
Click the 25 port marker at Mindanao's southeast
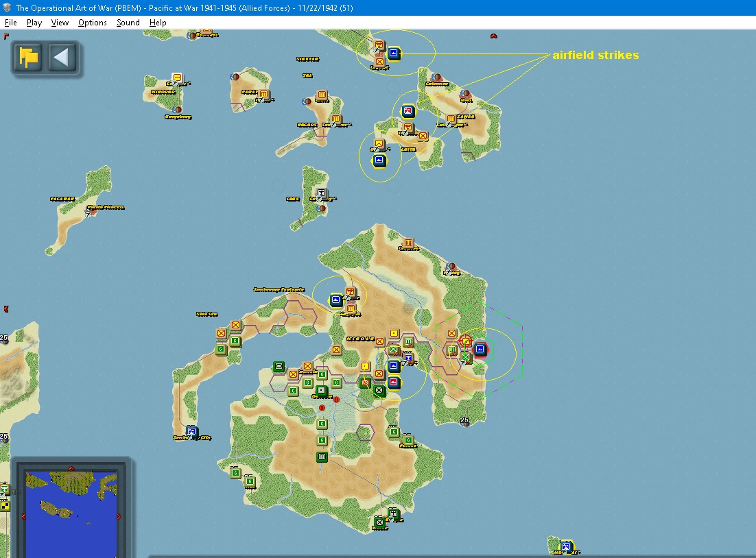pos(464,421)
